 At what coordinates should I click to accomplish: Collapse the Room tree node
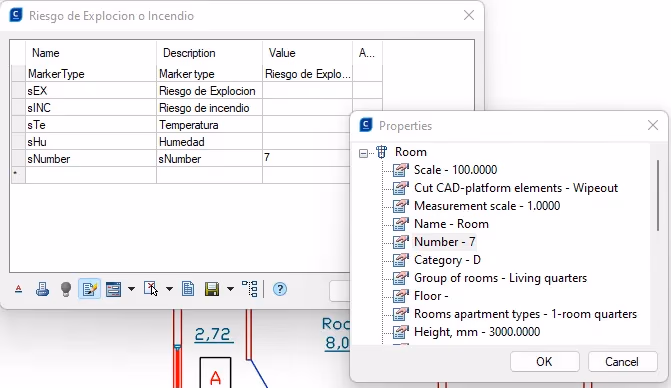[363, 153]
